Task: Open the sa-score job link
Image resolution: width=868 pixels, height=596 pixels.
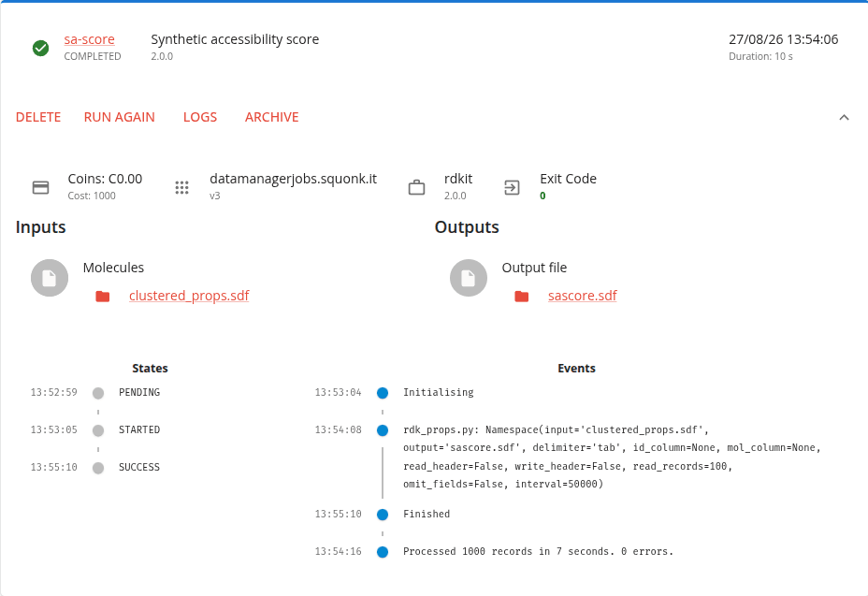Action: point(89,39)
